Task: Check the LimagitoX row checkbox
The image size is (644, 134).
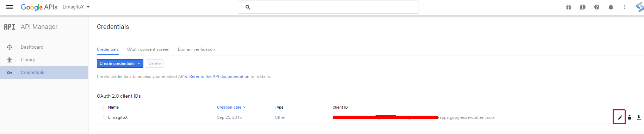Action: (x=102, y=117)
